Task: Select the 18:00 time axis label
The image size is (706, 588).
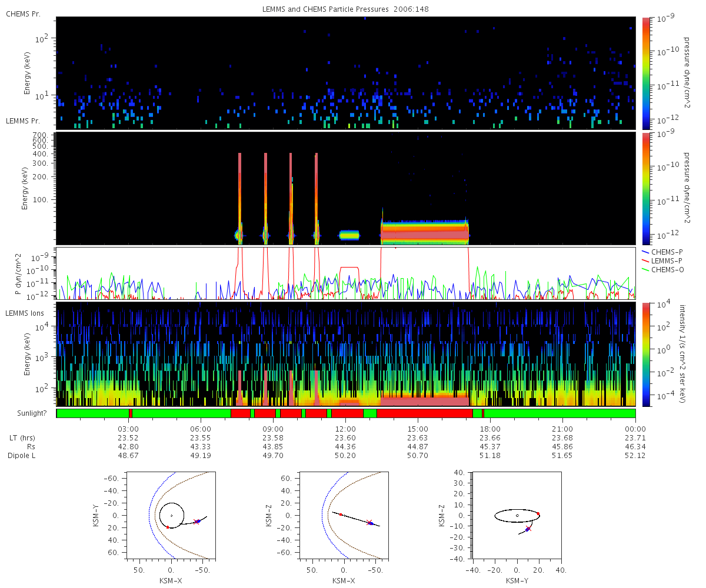Action: point(490,429)
